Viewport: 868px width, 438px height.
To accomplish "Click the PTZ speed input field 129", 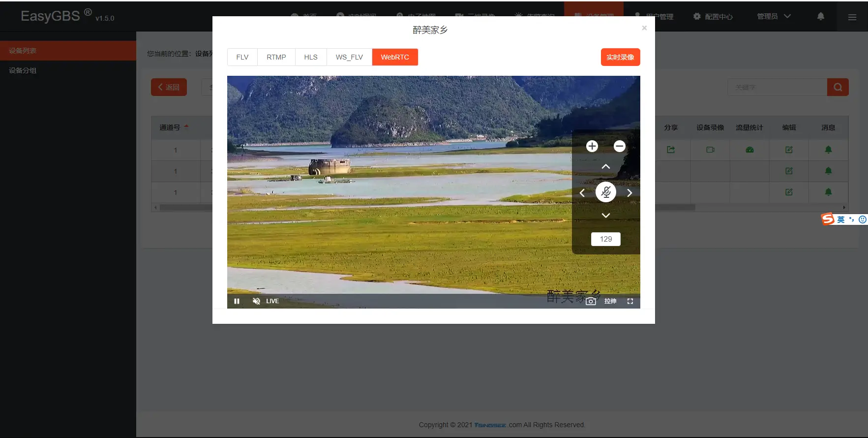I will click(x=606, y=239).
